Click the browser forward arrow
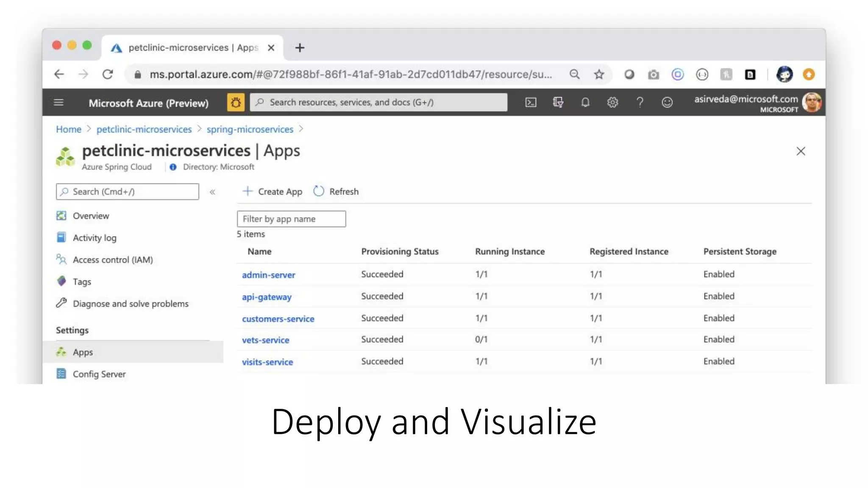The width and height of the screenshot is (868, 488). [83, 75]
